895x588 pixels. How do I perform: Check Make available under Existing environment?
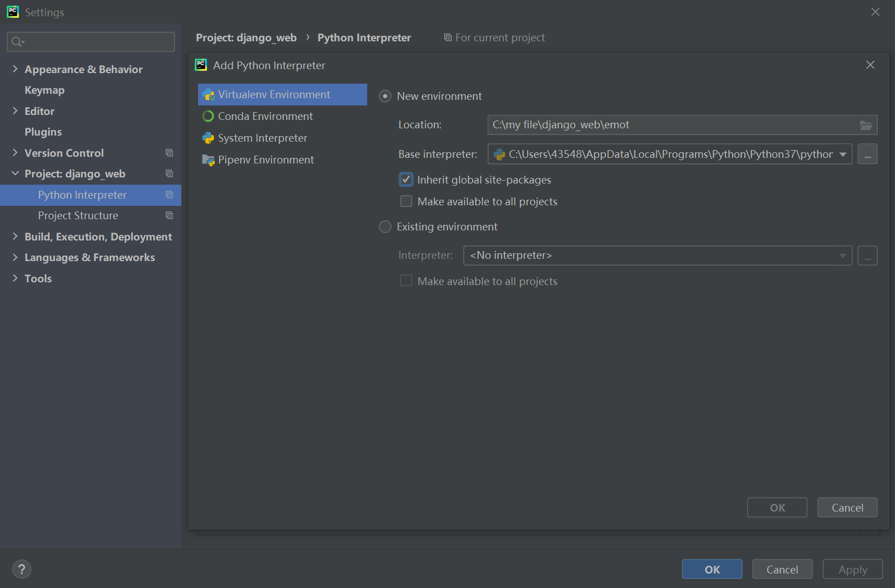coord(406,281)
